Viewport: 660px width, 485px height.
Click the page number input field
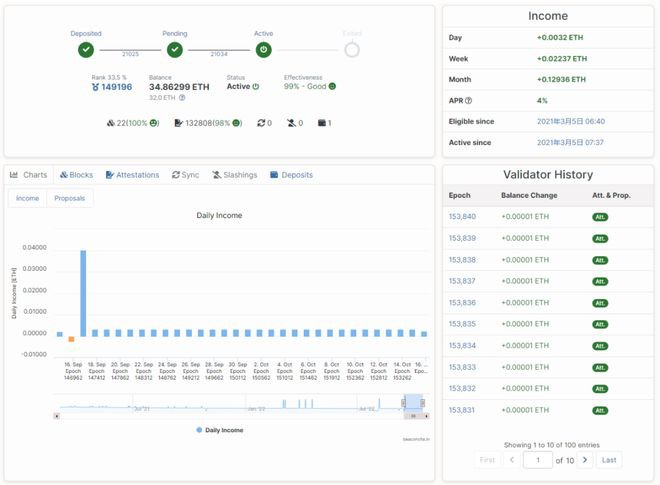(538, 460)
